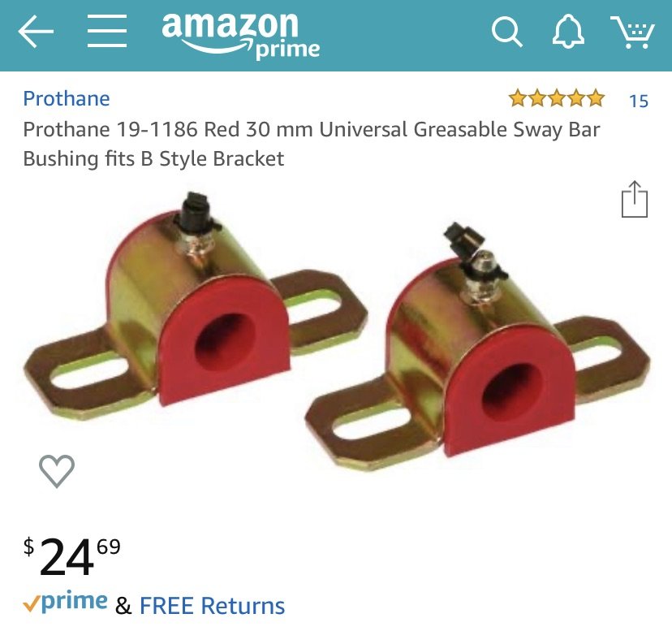Share this product with the share icon
Viewport: 672px width, 644px height.
point(635,199)
